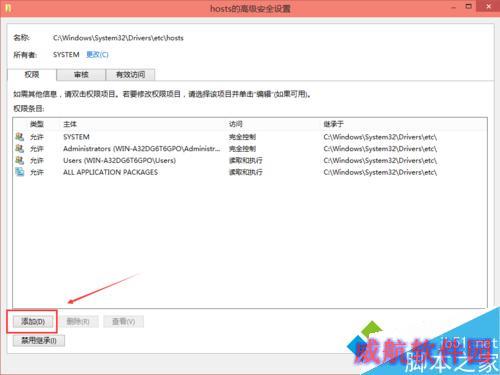Viewport: 500px width, 375px height.
Task: Click the inherited path in the Users row
Action: click(380, 160)
